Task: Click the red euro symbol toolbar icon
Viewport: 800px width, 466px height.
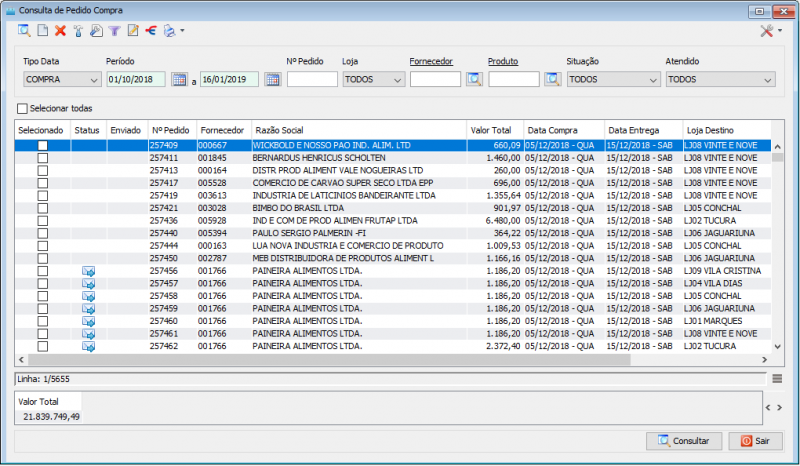Action: 151,31
